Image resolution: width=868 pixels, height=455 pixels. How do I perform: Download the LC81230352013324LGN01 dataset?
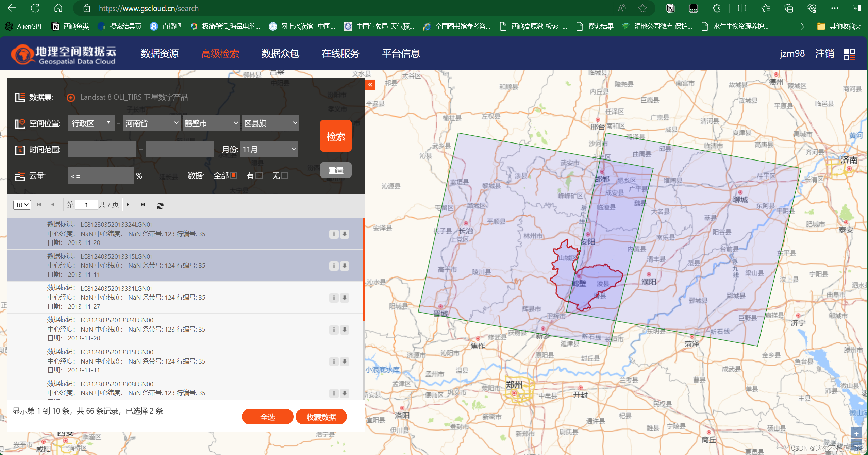point(345,234)
